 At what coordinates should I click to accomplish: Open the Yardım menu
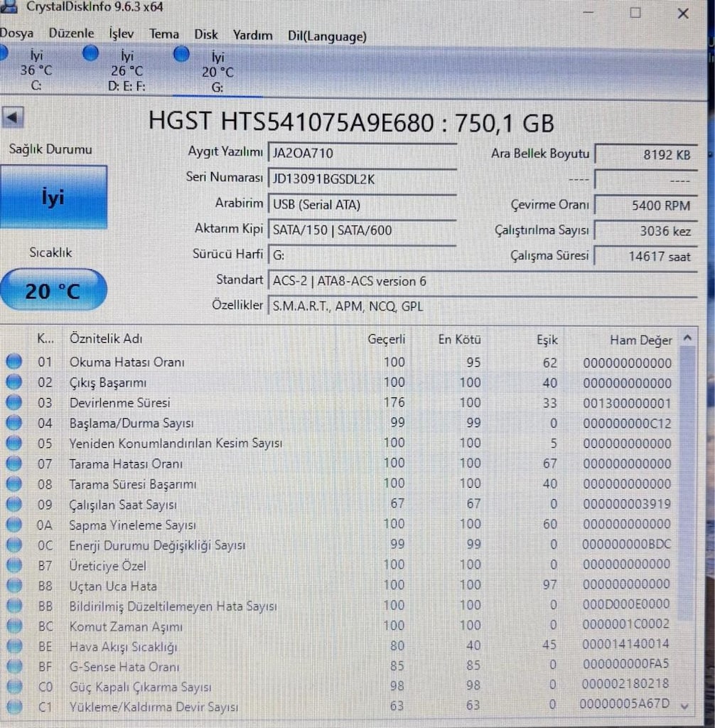click(252, 36)
